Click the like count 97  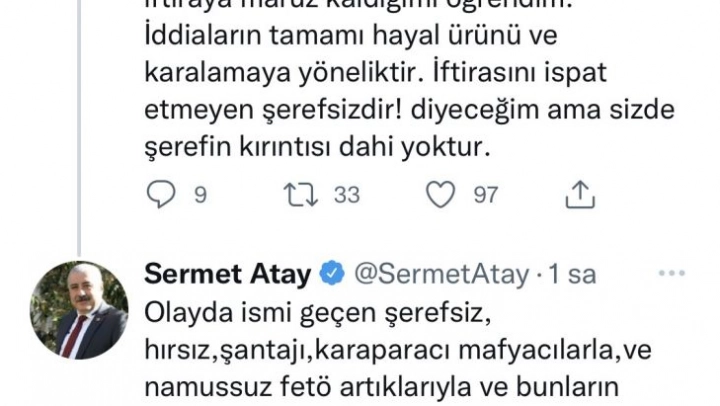click(485, 195)
